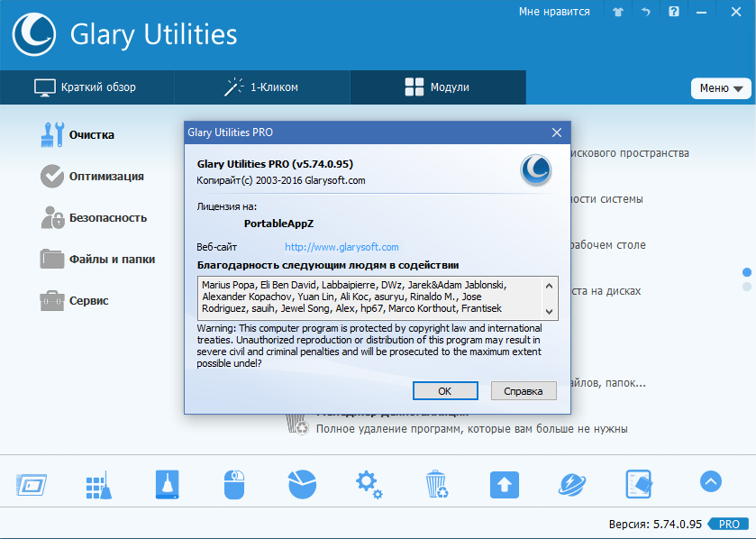Viewport: 756px width, 539px height.
Task: Open the Disk Space Analyzer pie chart icon
Action: click(x=302, y=484)
